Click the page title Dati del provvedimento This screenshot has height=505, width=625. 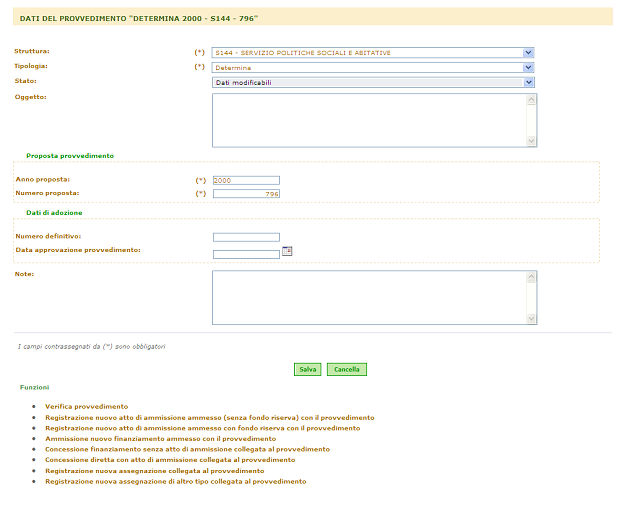139,18
